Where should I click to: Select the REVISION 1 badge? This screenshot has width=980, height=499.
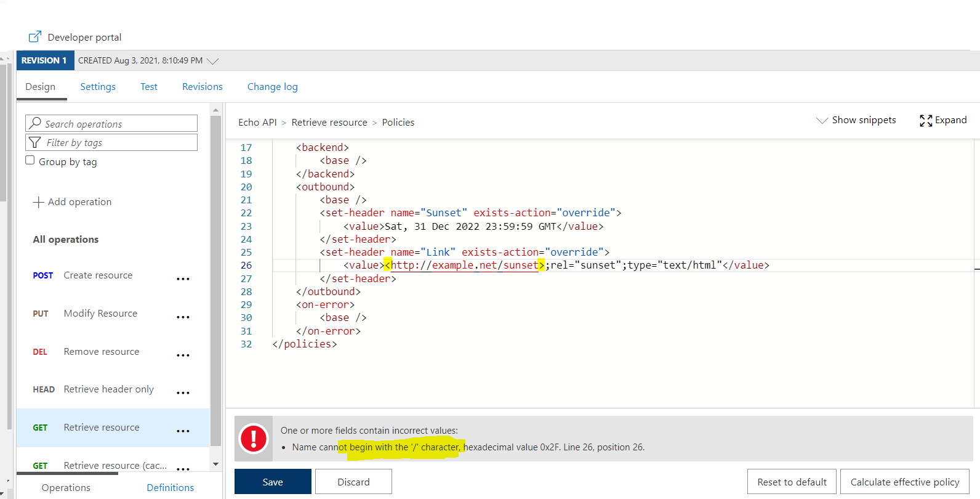(44, 60)
